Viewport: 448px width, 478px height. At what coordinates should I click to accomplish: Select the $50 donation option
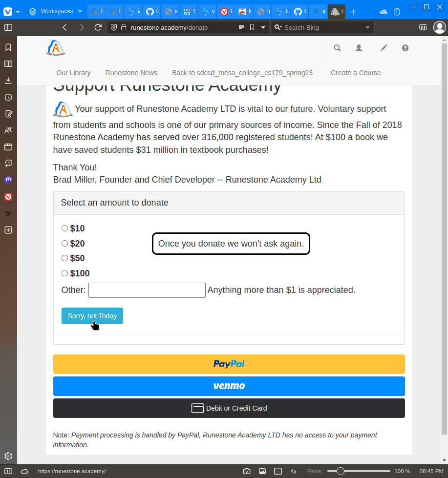pyautogui.click(x=64, y=258)
